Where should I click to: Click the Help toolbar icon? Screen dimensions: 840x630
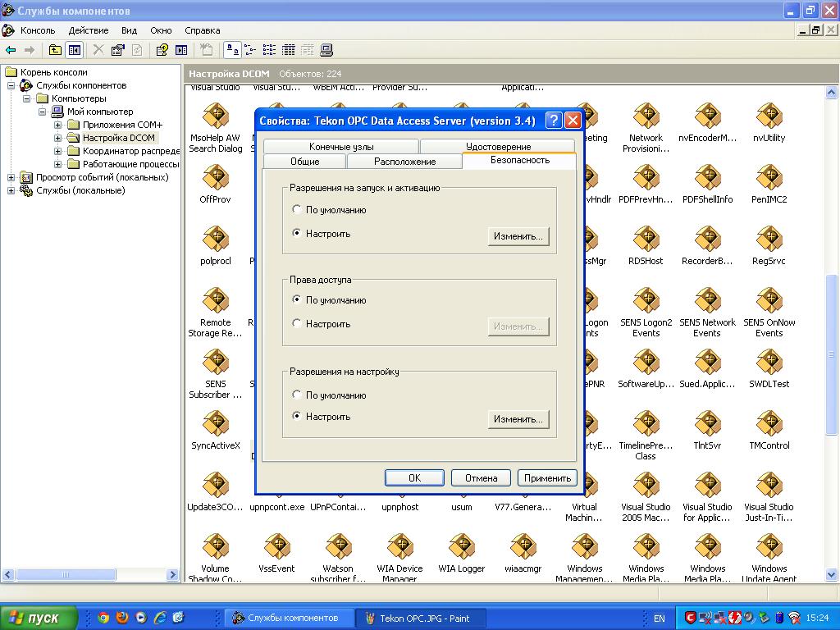click(162, 50)
